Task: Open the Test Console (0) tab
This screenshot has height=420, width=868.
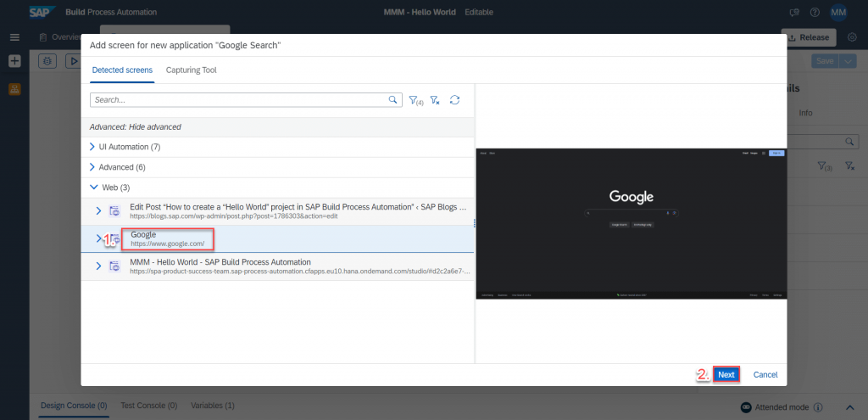Action: tap(149, 406)
